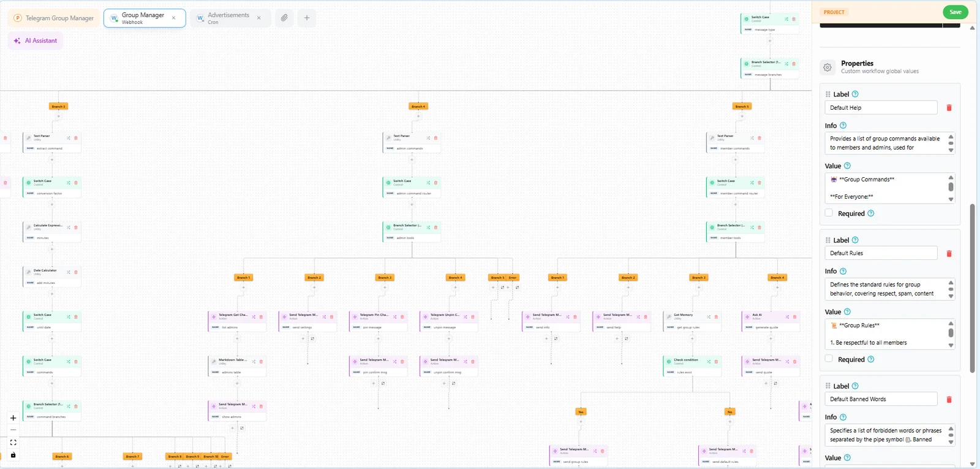
Task: Delete the 'admins table' Markdown Table node
Action: (x=261, y=362)
